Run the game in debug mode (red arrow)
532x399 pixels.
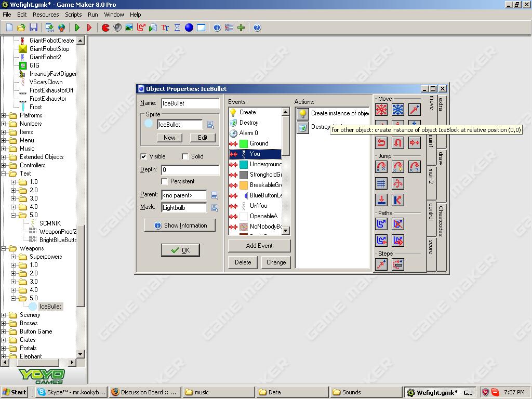point(89,28)
